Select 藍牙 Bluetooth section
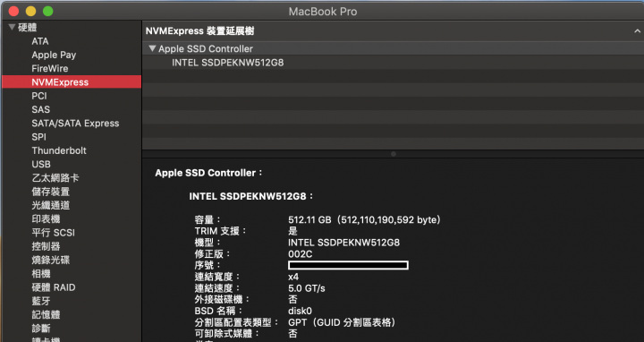The height and width of the screenshot is (342, 644). (41, 301)
